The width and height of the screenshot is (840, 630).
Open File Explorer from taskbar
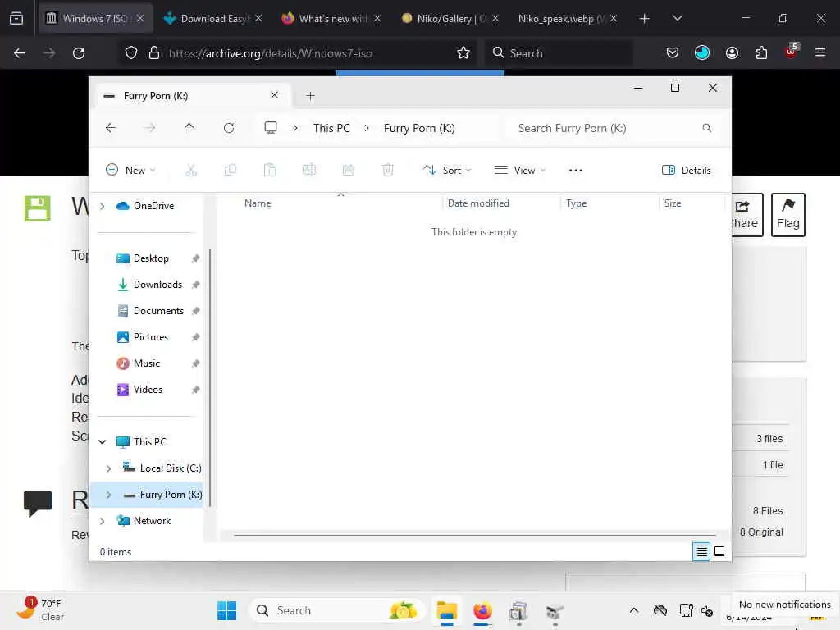point(446,610)
